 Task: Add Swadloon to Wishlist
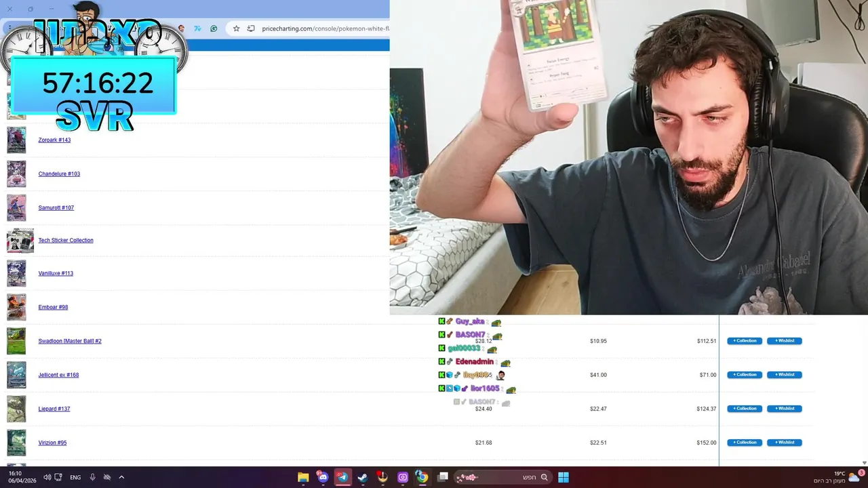tap(785, 341)
